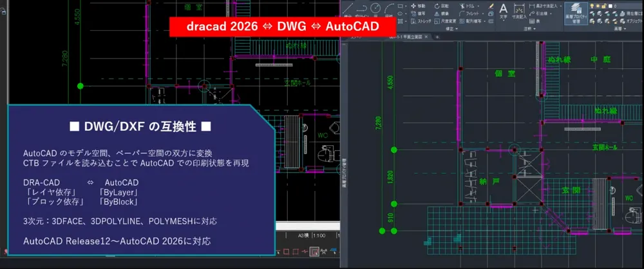Screen dimensions: 644x269
Task: Select the 鏡像 (Mirror) tool
Action: point(442,14)
